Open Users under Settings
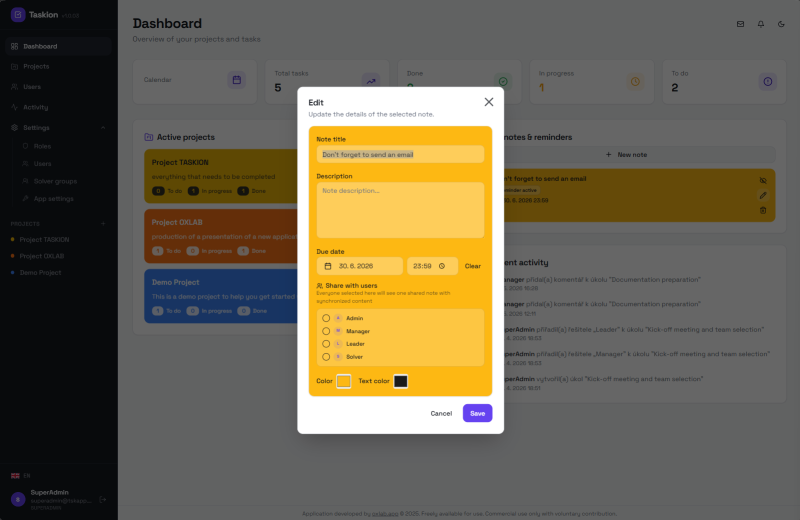The height and width of the screenshot is (520, 800). coord(42,164)
